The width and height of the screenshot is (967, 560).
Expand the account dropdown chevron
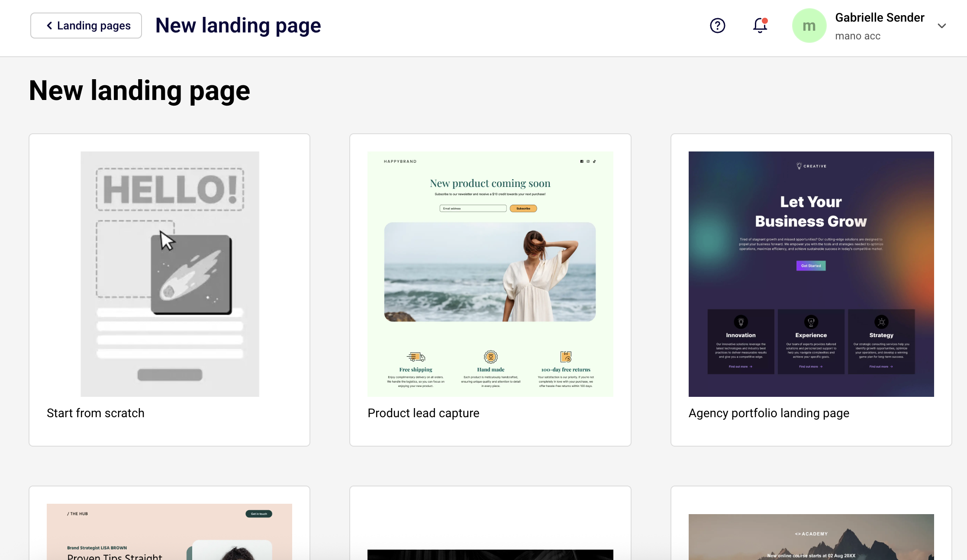pos(941,26)
